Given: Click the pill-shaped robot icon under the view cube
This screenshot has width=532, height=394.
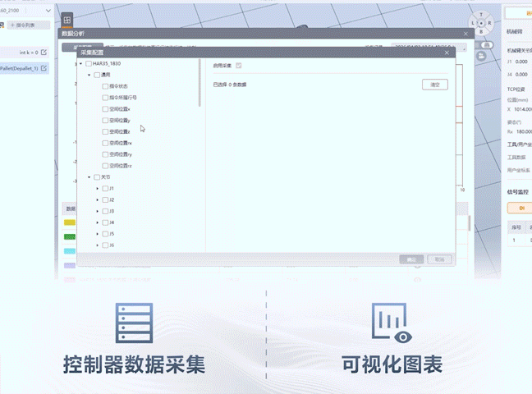Looking at the screenshot, I should tap(487, 45).
